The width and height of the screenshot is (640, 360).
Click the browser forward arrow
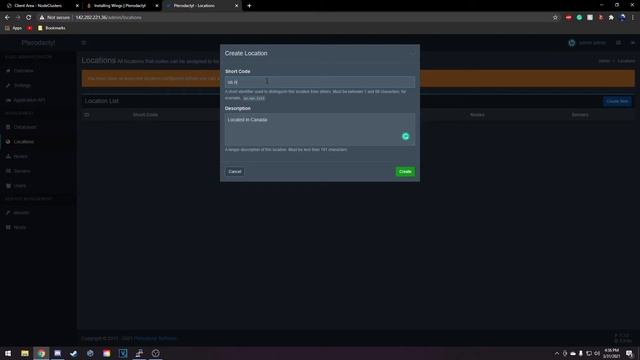[x=18, y=18]
